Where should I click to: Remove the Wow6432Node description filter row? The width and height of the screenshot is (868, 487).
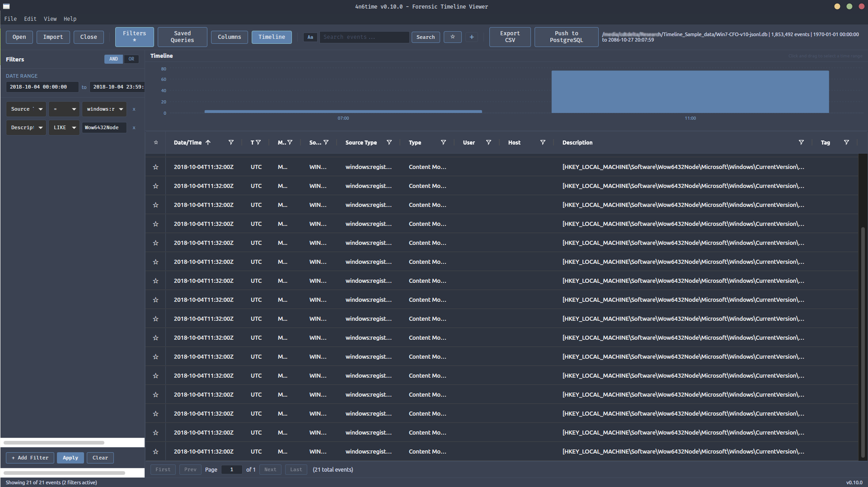(134, 128)
